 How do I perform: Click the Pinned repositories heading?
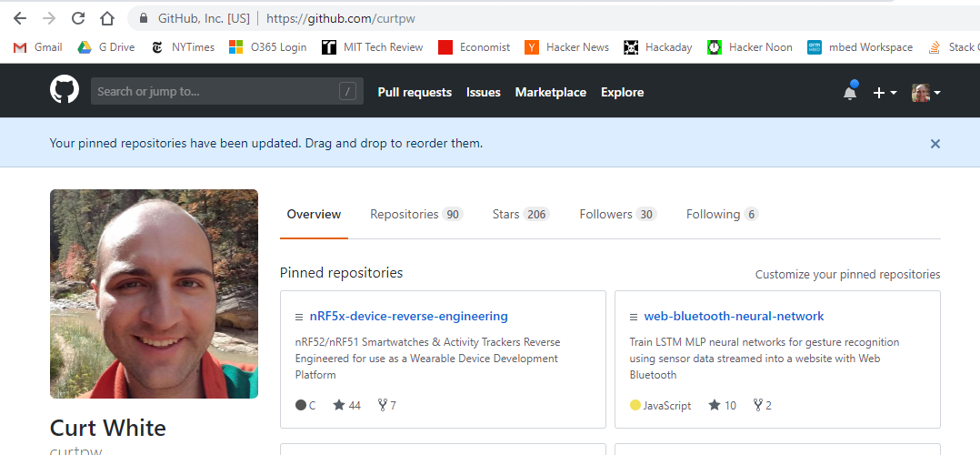coord(341,273)
